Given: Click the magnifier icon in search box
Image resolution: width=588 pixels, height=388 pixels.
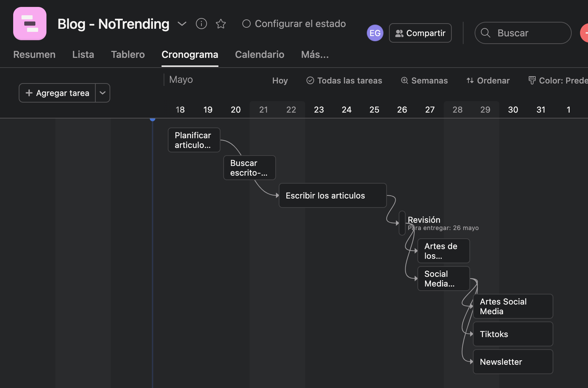Looking at the screenshot, I should click(486, 33).
